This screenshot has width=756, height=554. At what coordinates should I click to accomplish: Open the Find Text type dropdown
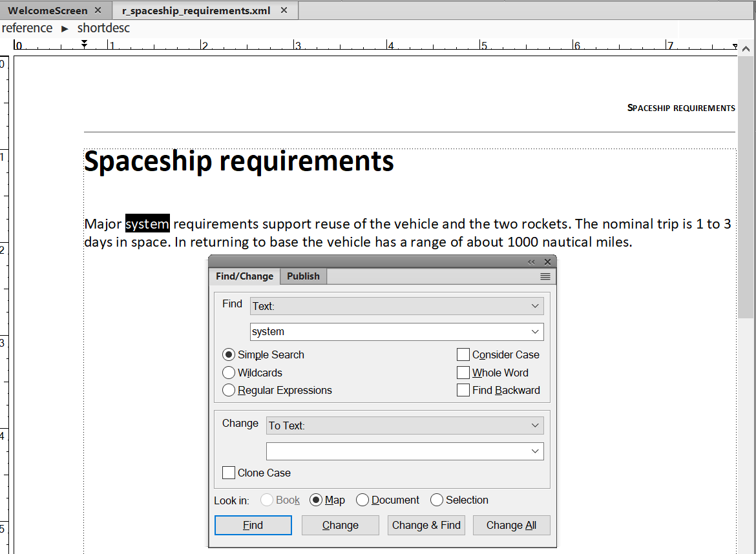point(397,306)
